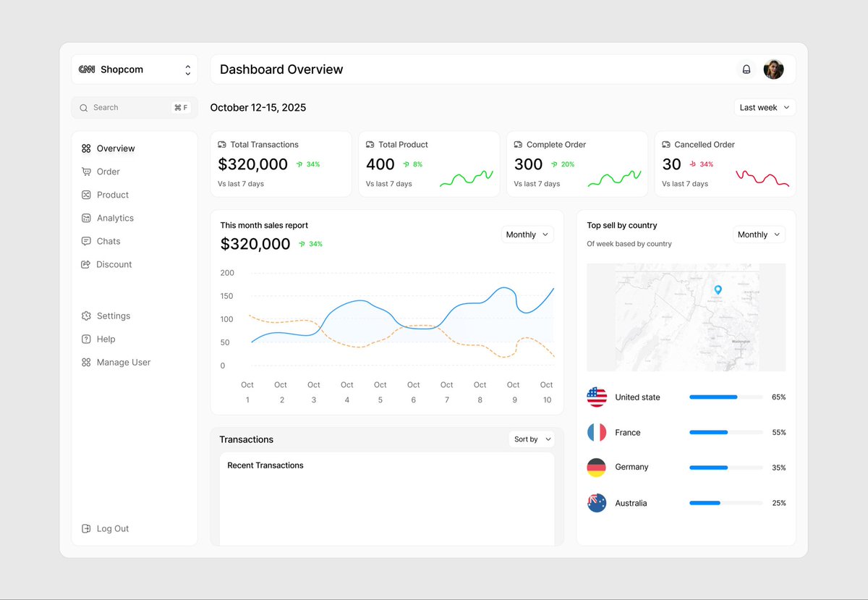This screenshot has width=868, height=600.
Task: Open the Settings gear icon
Action: tap(86, 316)
